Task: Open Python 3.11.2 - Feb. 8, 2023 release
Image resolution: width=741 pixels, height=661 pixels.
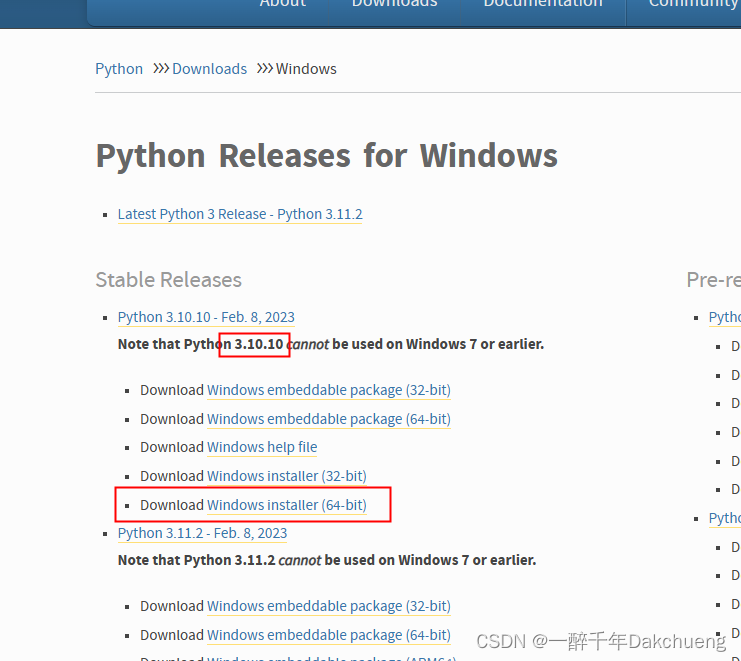Action: coord(202,533)
